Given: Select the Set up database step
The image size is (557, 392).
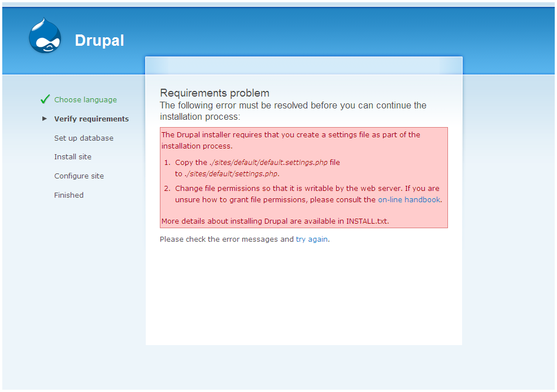Looking at the screenshot, I should [x=84, y=138].
